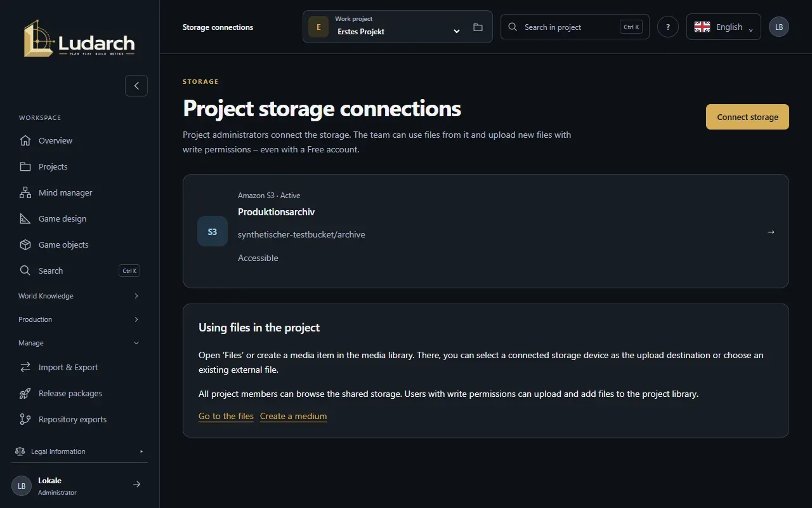Expand the Production section
The height and width of the screenshot is (508, 812).
(x=79, y=319)
